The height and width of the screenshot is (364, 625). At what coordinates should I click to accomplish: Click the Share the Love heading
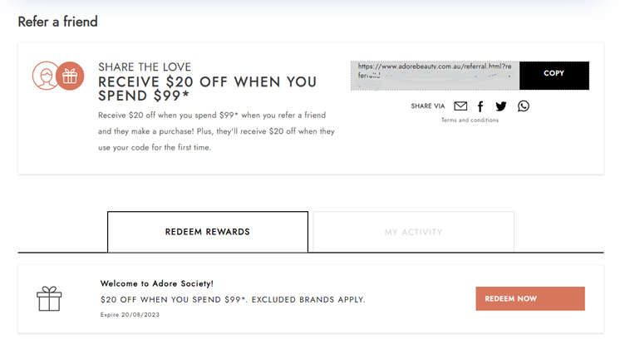[x=145, y=67]
